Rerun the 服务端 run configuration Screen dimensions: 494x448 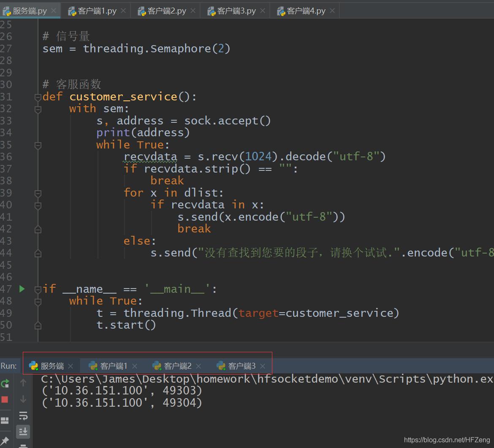pos(5,383)
